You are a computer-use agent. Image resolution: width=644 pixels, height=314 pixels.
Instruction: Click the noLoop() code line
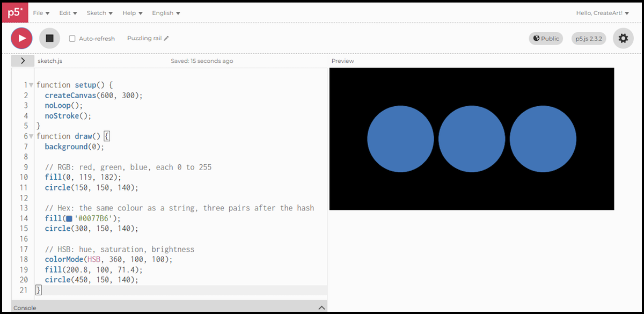click(64, 106)
